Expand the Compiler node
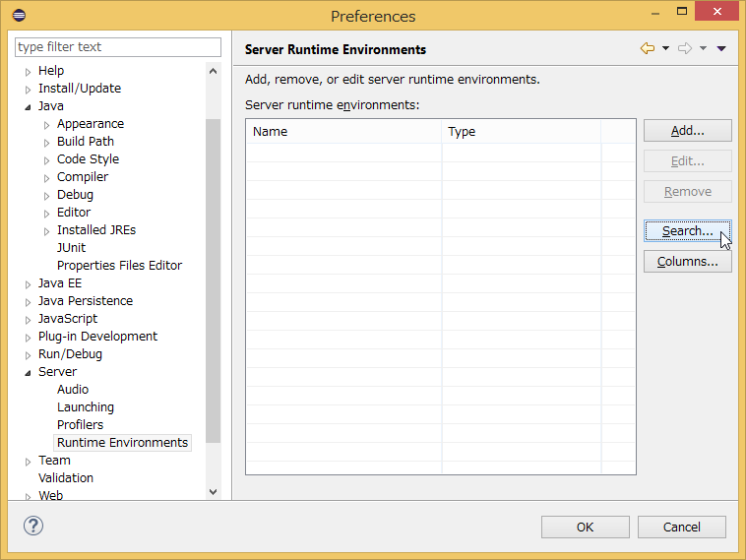The width and height of the screenshot is (746, 560). [46, 178]
